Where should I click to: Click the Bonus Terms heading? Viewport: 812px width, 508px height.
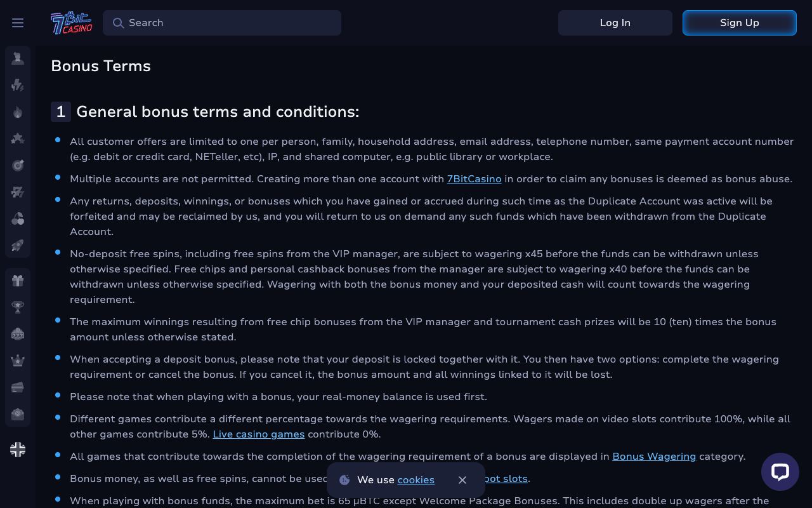coord(101,66)
